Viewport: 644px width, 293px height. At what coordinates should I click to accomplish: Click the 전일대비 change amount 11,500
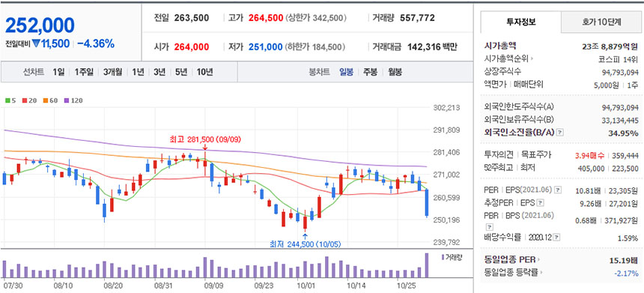(55, 43)
